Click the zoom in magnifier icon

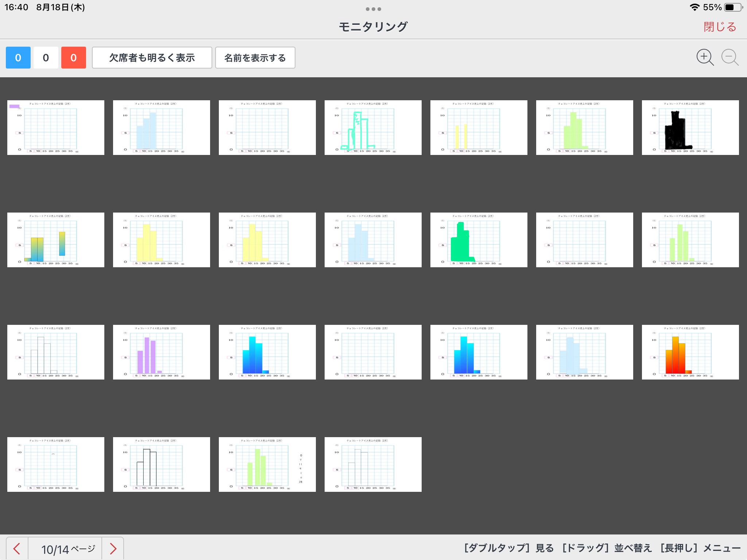coord(704,57)
